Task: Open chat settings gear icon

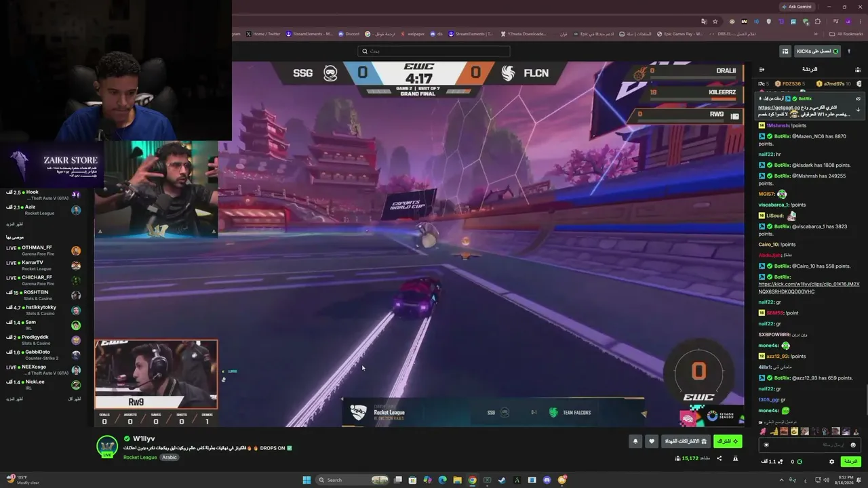Action: pyautogui.click(x=832, y=462)
